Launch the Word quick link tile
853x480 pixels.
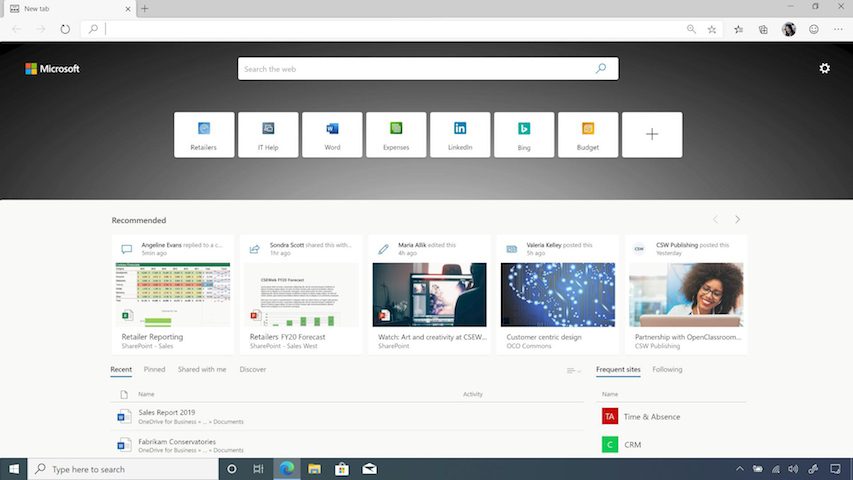(332, 134)
